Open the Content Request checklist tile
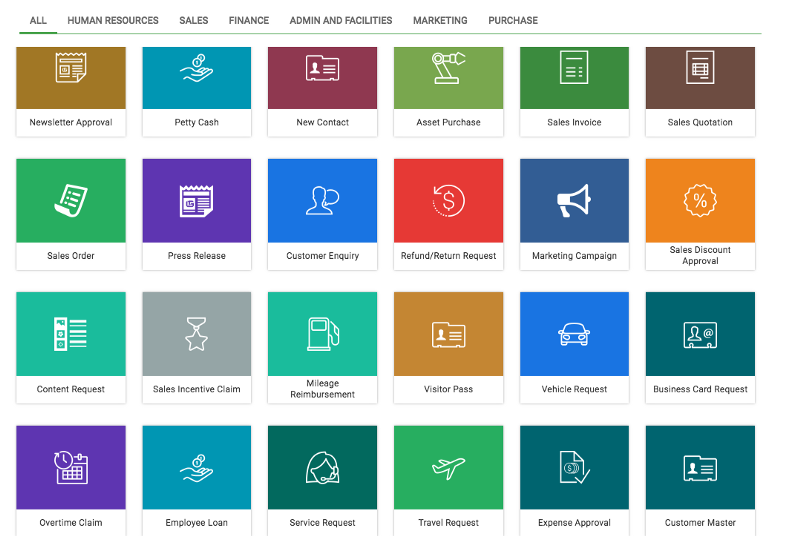This screenshot has height=536, width=800. coord(71,334)
